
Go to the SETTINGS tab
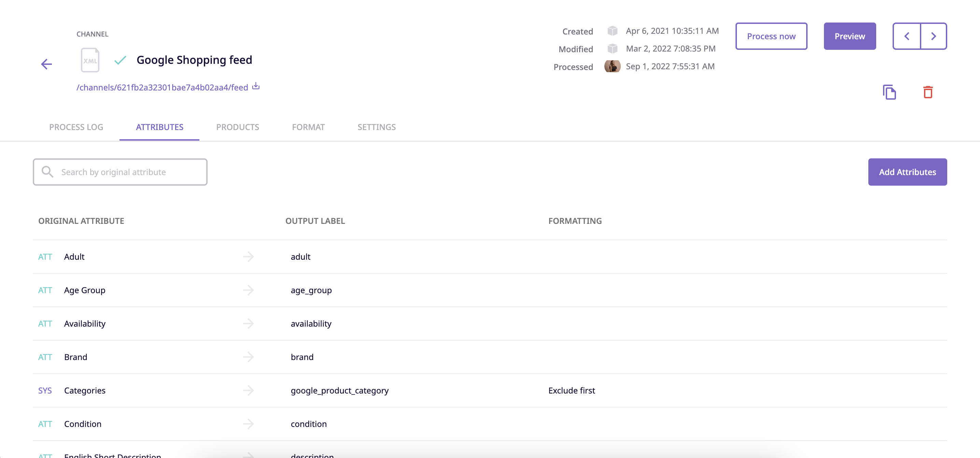[376, 127]
